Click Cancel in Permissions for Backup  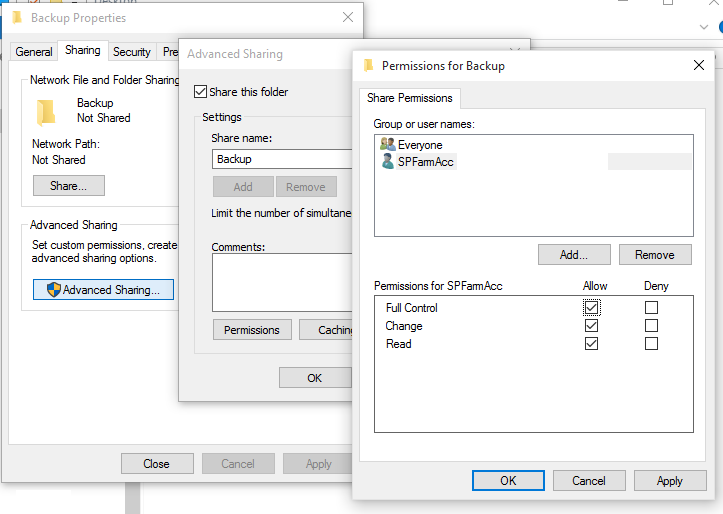589,481
